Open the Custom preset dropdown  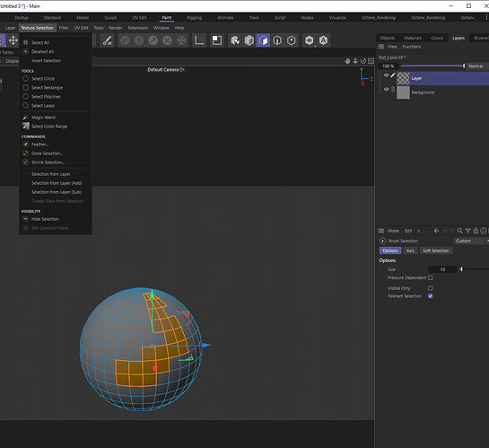471,241
